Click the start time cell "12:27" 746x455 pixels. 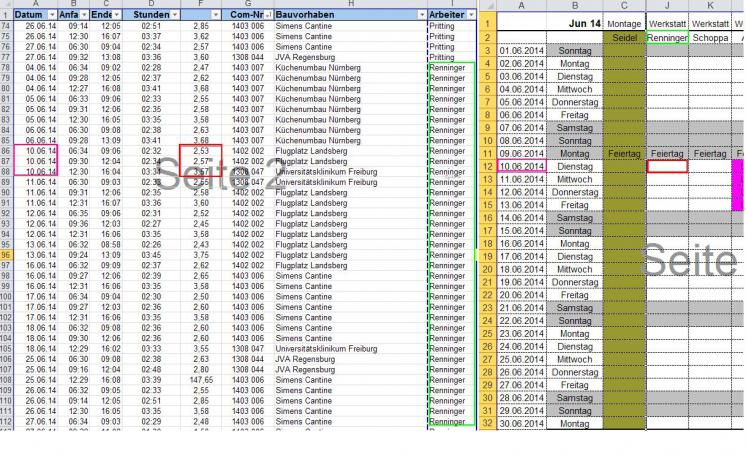[x=73, y=89]
